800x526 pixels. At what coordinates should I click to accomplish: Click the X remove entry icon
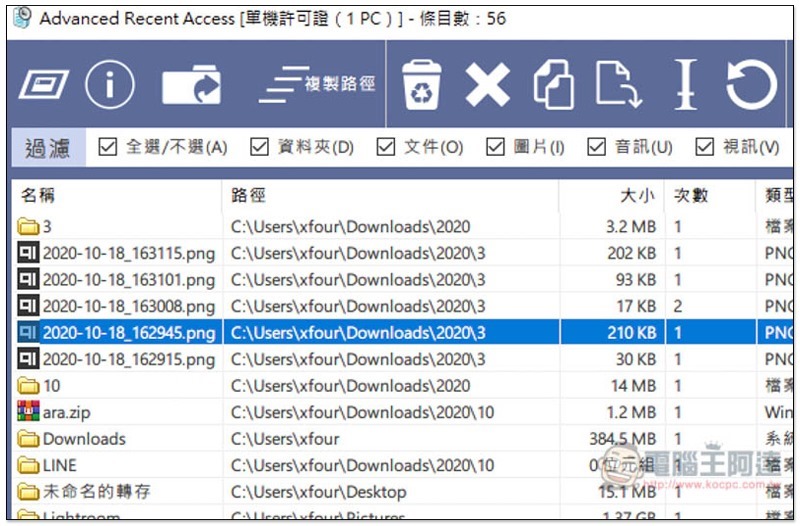point(487,85)
